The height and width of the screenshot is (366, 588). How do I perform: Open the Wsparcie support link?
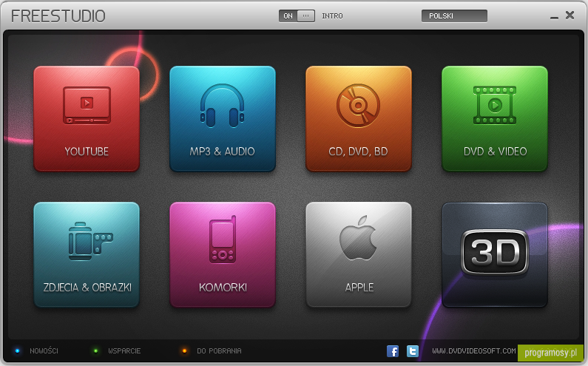click(124, 351)
